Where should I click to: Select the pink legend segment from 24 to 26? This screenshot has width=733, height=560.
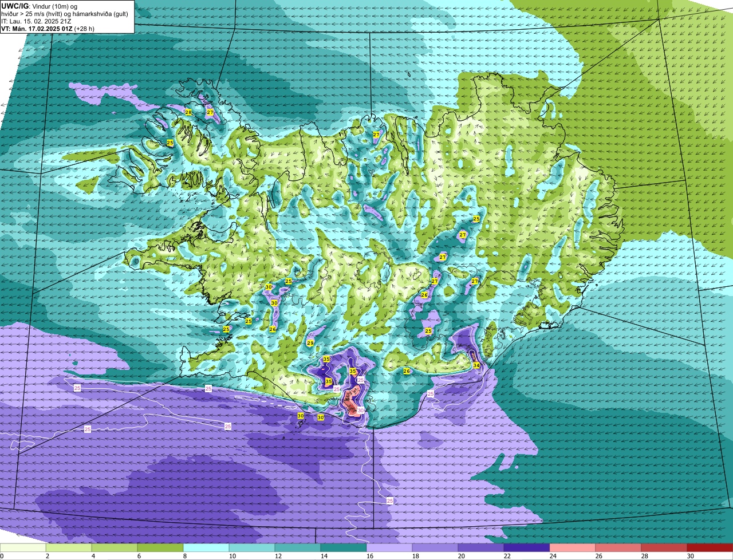click(x=573, y=547)
